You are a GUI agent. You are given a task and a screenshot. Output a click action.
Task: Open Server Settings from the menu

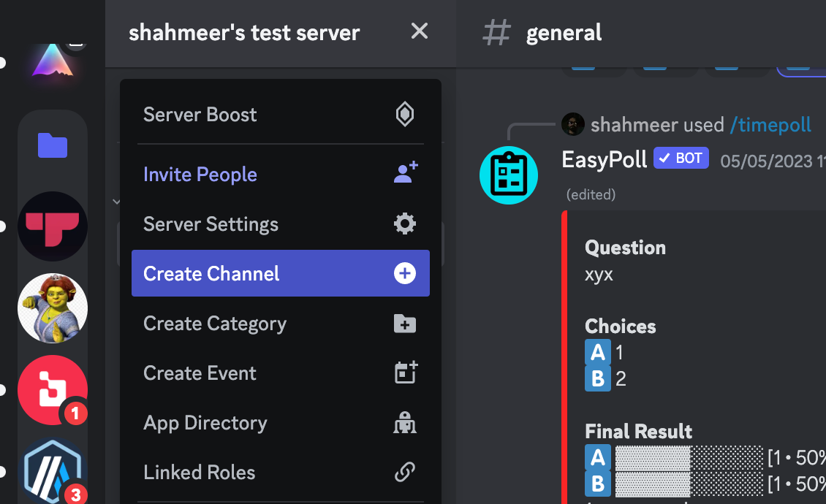coord(280,224)
